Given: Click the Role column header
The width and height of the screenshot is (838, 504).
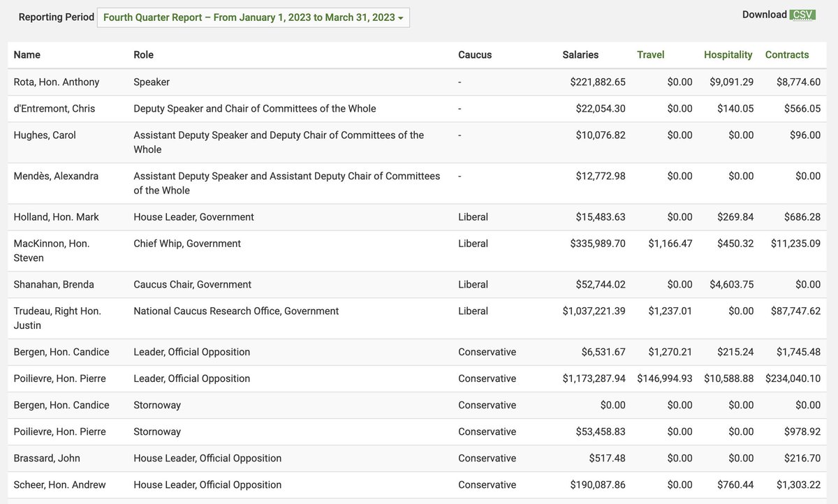Looking at the screenshot, I should click(x=143, y=54).
